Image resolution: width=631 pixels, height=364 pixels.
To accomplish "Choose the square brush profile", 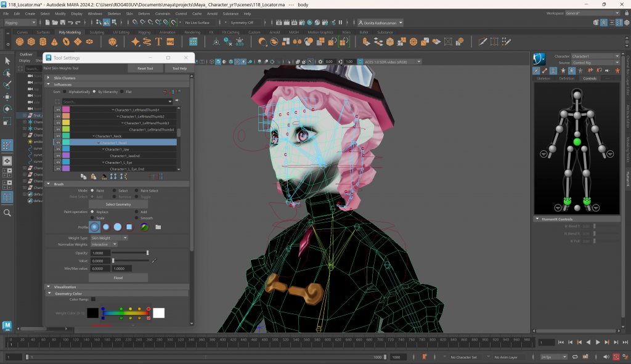I will point(129,227).
